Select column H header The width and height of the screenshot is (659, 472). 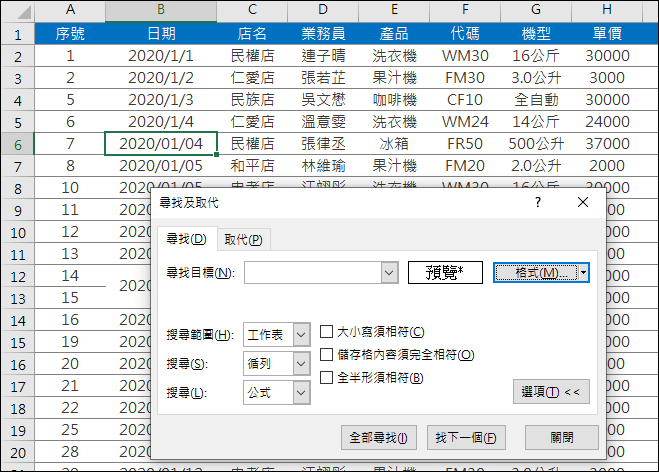point(607,10)
